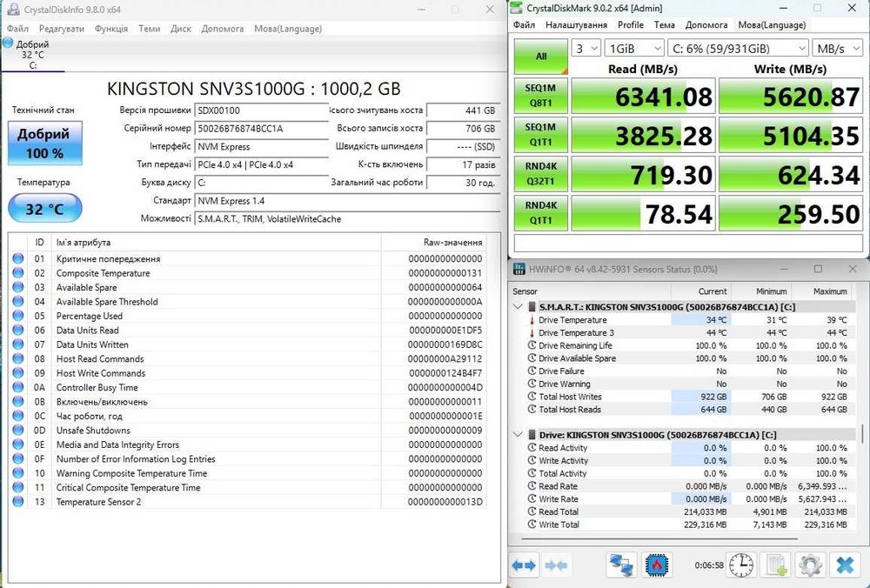Click HWiNFO Current column header
Image resolution: width=870 pixels, height=588 pixels.
point(701,291)
